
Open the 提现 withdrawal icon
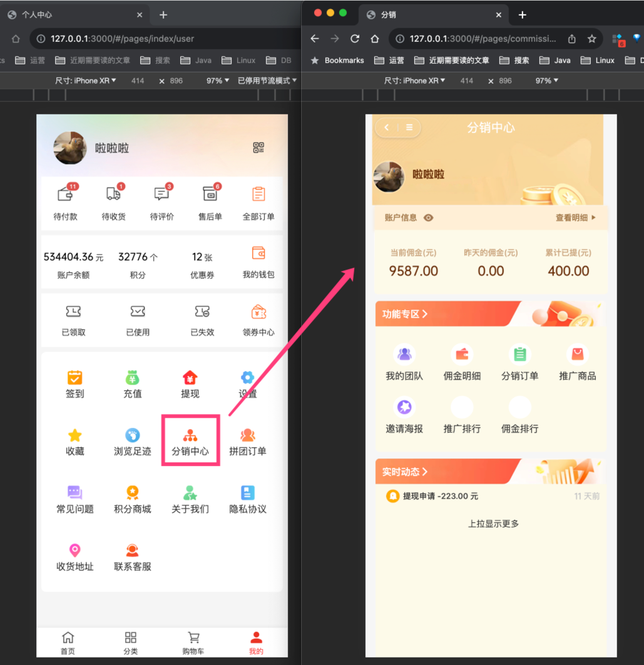(x=190, y=383)
